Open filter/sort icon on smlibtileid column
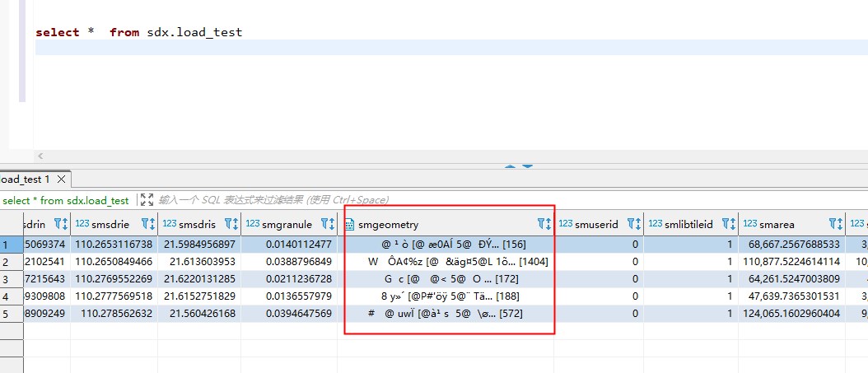This screenshot has width=868, height=373. click(x=728, y=224)
